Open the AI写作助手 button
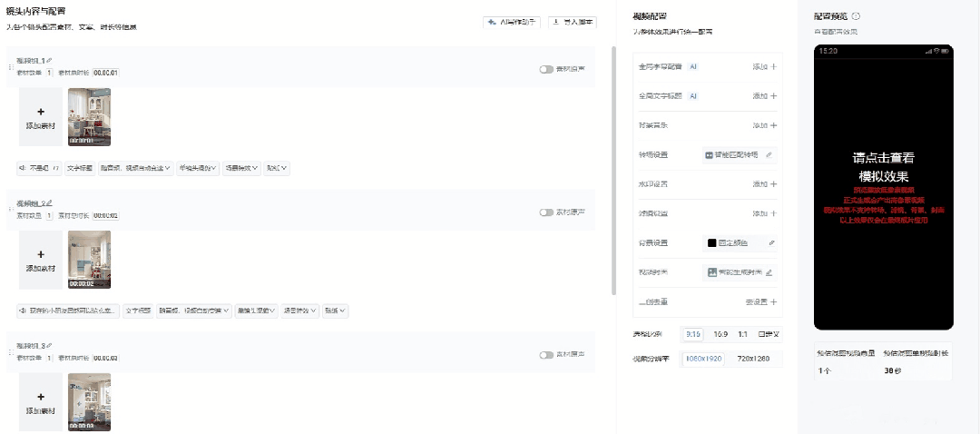 coord(514,21)
